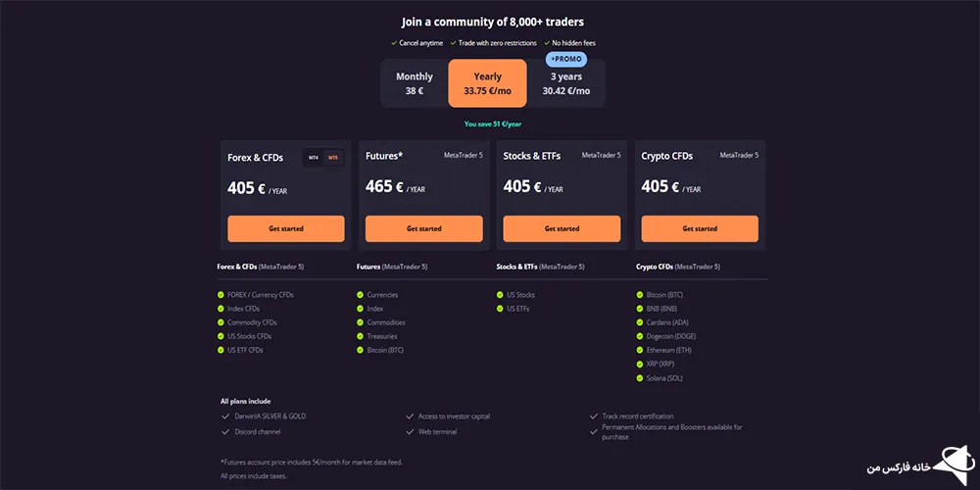Click the 'Forex & CFDs (MetaTrader 5)' column heading
Screen dimensions: 980x490
pyautogui.click(x=260, y=267)
